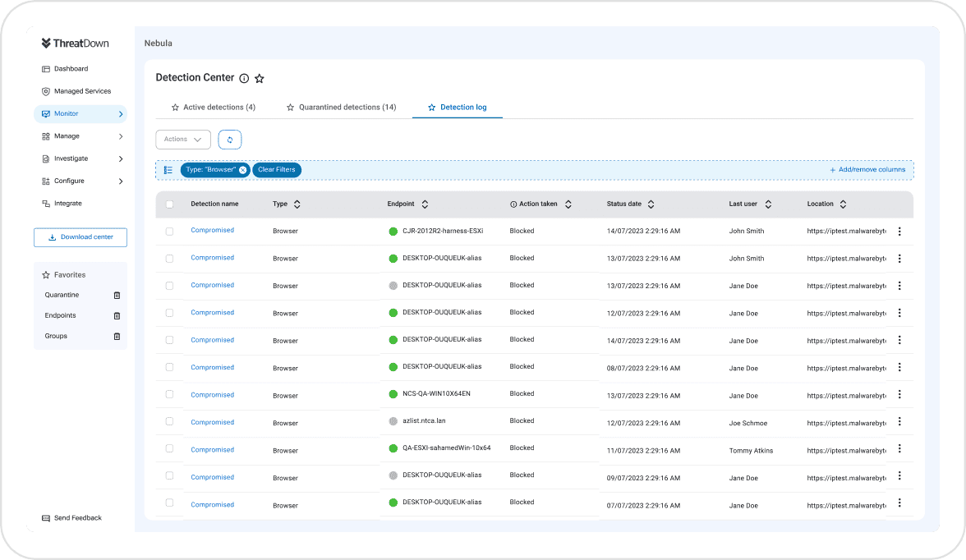966x560 pixels.
Task: Click the filter list icon in filter bar
Action: point(168,170)
